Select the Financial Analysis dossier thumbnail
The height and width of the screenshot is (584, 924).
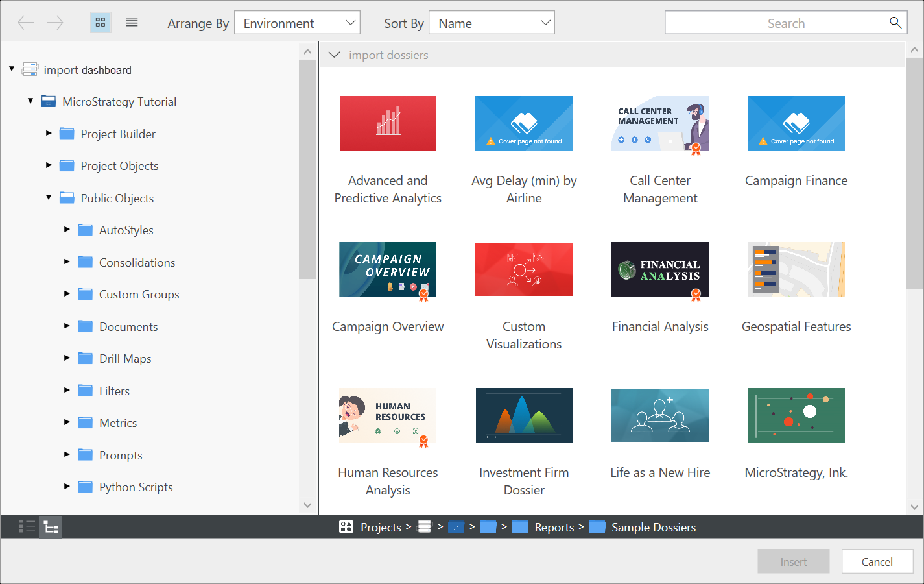(659, 269)
